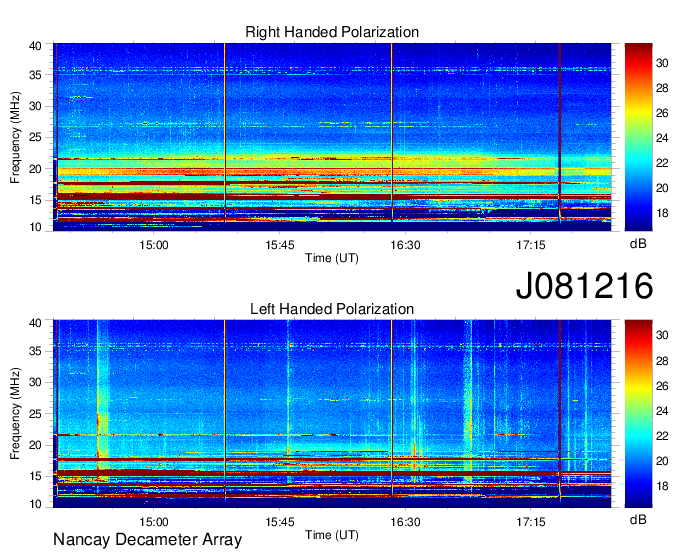680x552 pixels.
Task: Click the 25 MHz label on top plot
Action: click(36, 138)
